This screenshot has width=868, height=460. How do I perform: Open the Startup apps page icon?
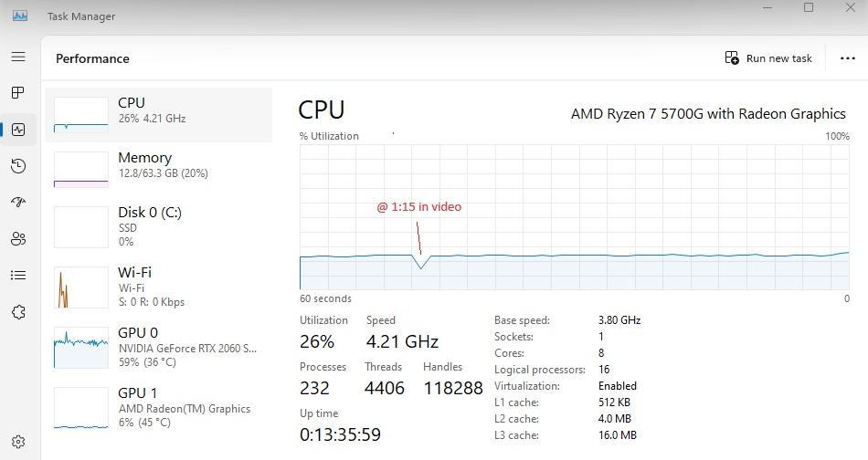pos(18,203)
